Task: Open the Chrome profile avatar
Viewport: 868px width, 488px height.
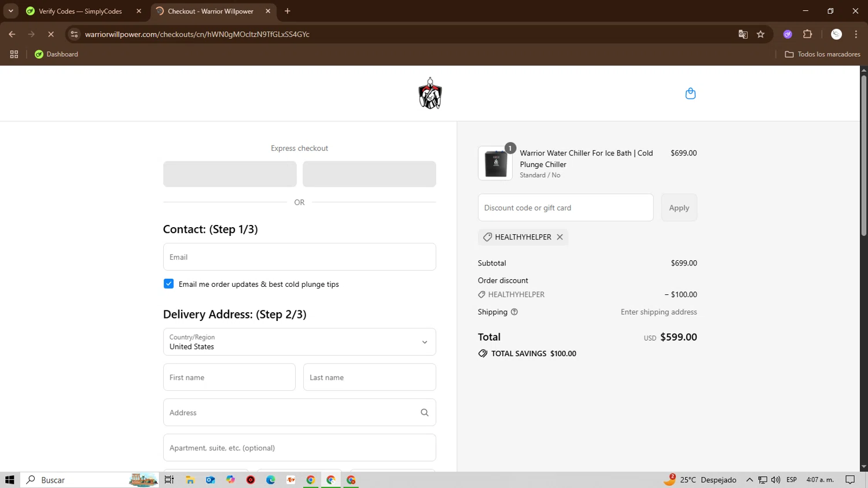Action: pos(836,34)
